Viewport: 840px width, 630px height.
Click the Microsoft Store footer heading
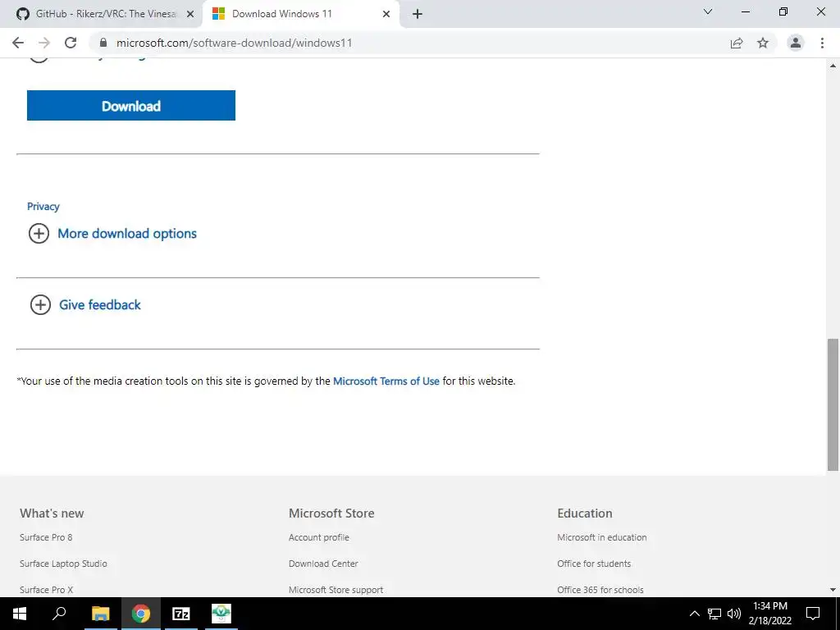pyautogui.click(x=331, y=514)
